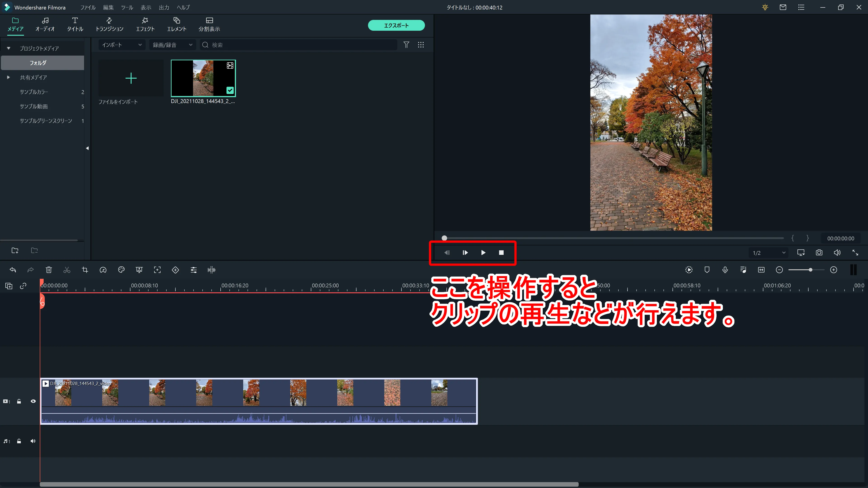
Task: Click the add track icon
Action: click(9, 286)
